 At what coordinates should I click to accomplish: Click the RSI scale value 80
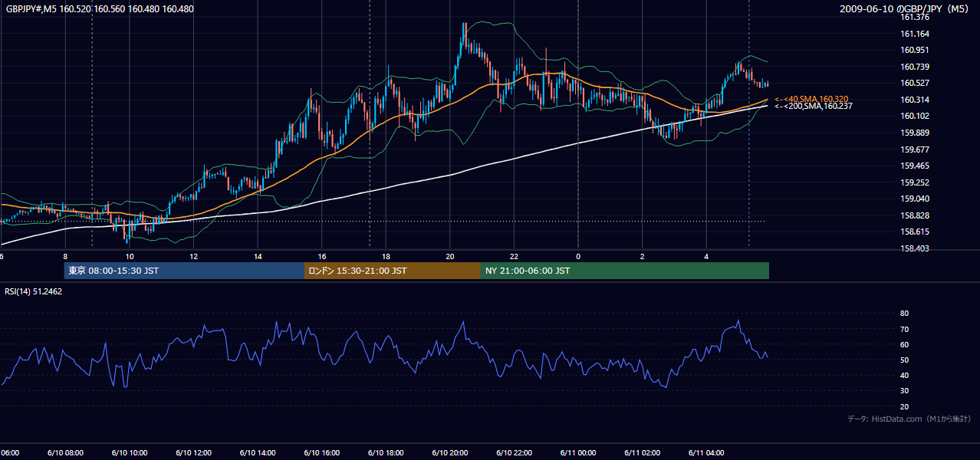(x=905, y=314)
